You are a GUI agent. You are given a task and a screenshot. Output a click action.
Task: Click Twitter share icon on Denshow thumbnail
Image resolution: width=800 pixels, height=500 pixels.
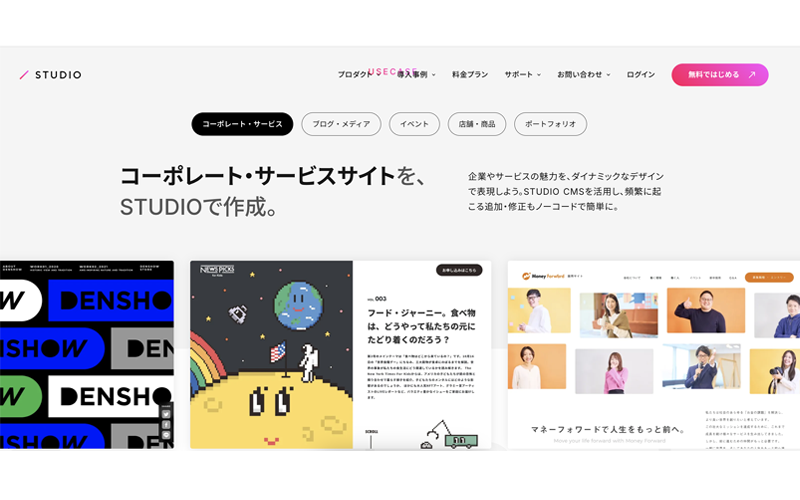[166, 414]
